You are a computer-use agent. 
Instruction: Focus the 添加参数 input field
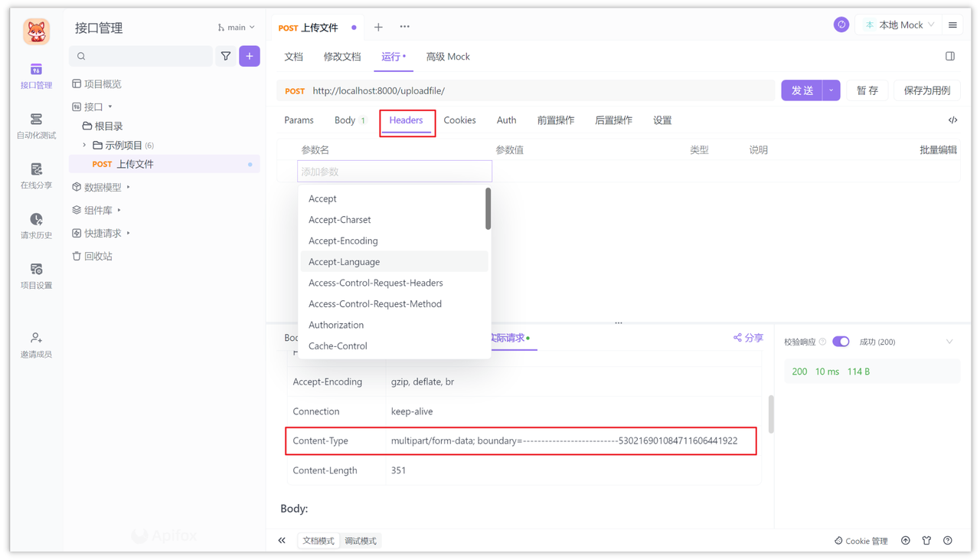tap(394, 172)
